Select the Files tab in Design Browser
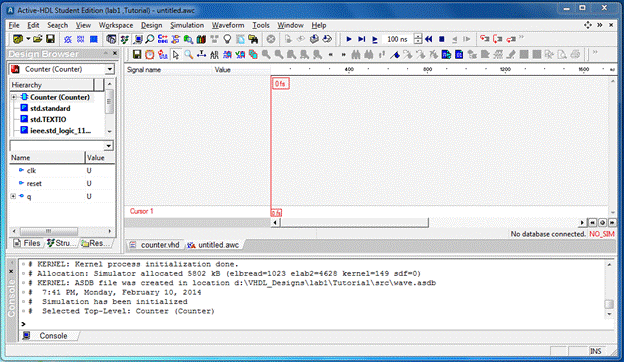The width and height of the screenshot is (624, 362). [27, 243]
